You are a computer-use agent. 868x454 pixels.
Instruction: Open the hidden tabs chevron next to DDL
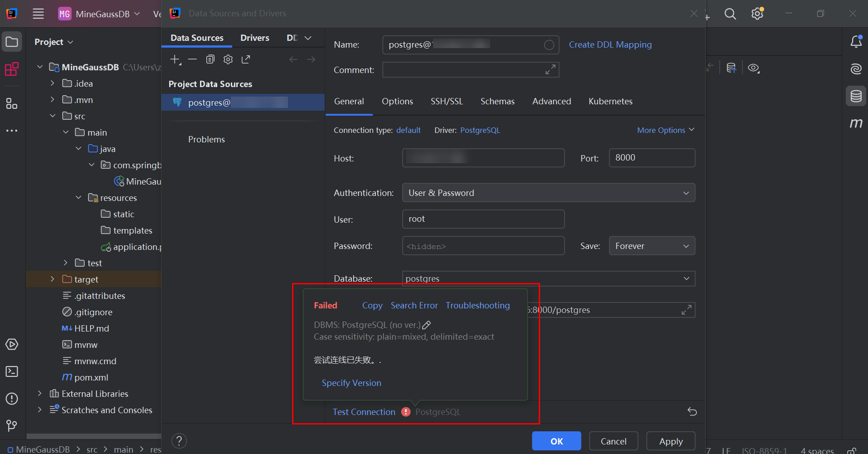click(308, 38)
